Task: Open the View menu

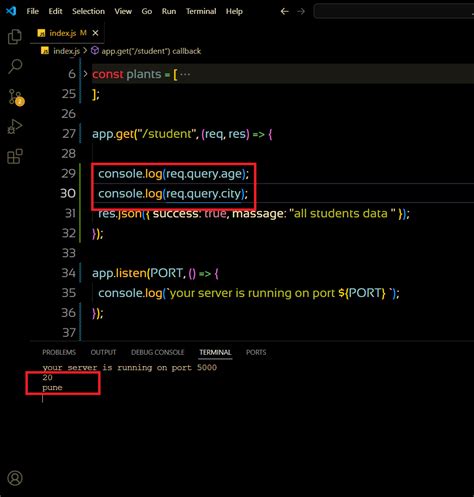Action: (123, 11)
